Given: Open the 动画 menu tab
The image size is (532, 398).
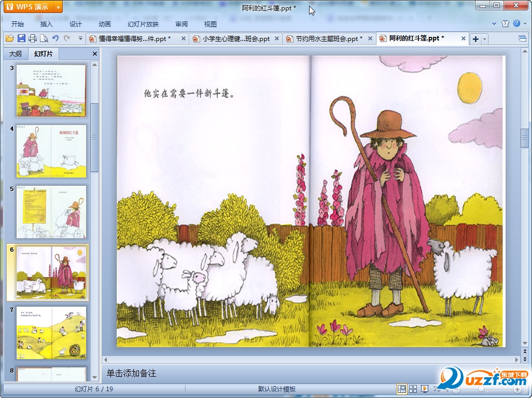Looking at the screenshot, I should pyautogui.click(x=105, y=24).
